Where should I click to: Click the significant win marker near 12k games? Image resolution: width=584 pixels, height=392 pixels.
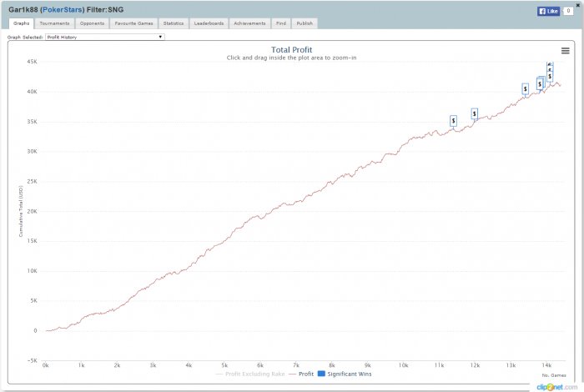[474, 113]
